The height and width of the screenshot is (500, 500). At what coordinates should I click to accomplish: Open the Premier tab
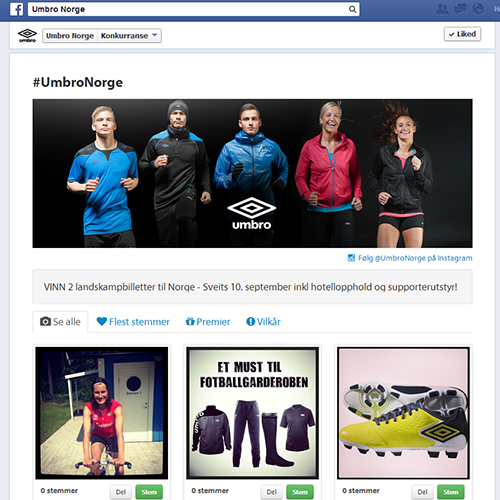click(x=208, y=322)
